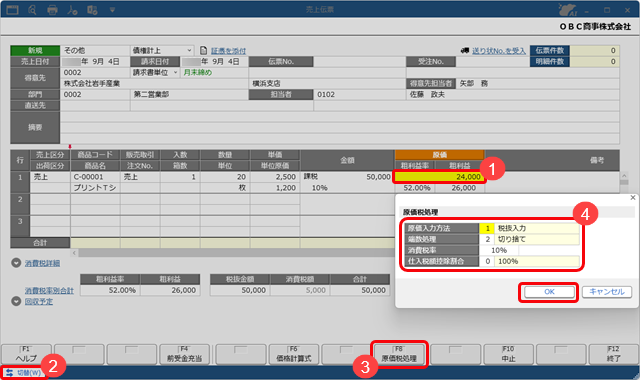This screenshot has height=380, width=640.
Task: Click the window layout icon in title bar
Action: (x=13, y=9)
